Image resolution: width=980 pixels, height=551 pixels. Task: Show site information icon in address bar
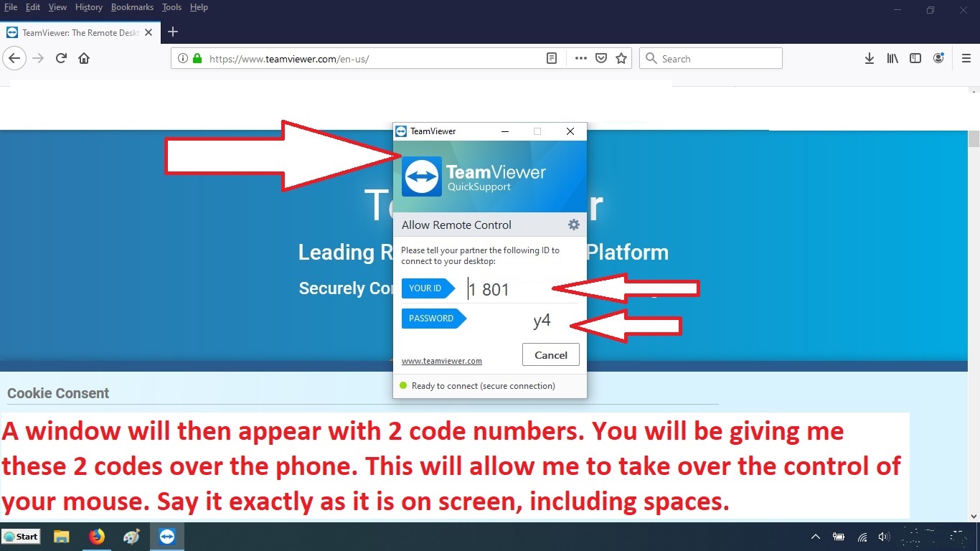(182, 59)
